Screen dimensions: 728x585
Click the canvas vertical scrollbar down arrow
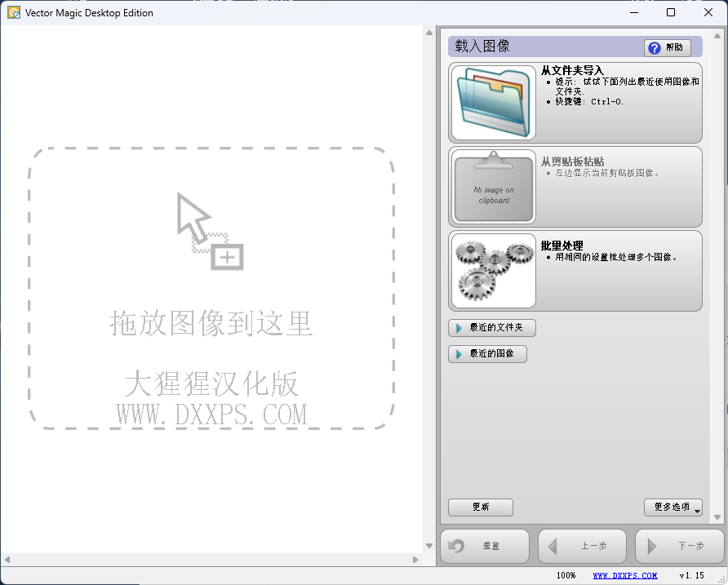coord(429,546)
